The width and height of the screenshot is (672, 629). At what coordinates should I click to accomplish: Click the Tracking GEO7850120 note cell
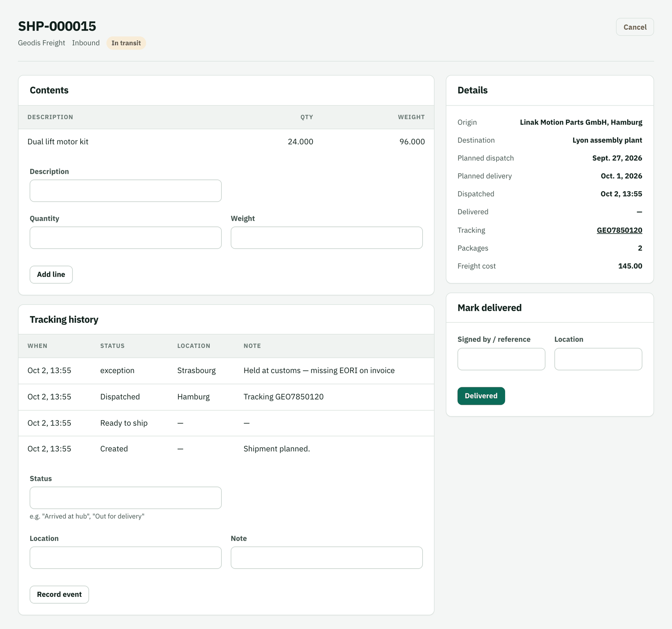tap(283, 397)
